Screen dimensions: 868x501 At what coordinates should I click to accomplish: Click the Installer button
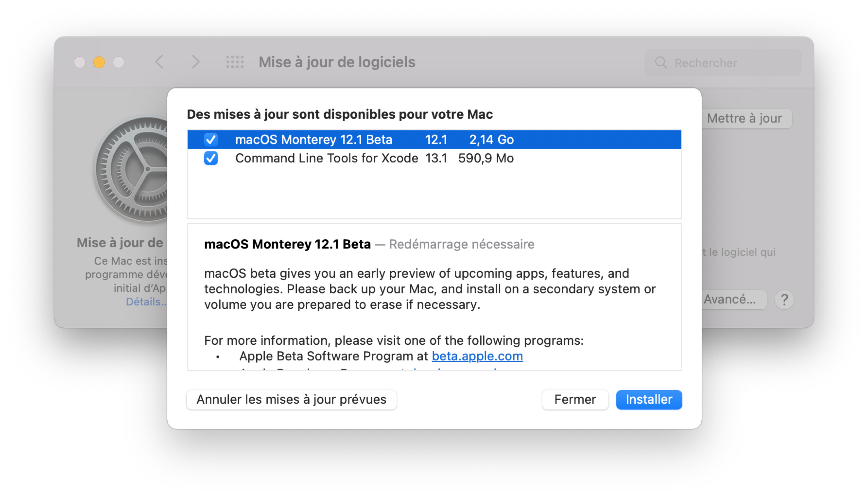coord(649,400)
